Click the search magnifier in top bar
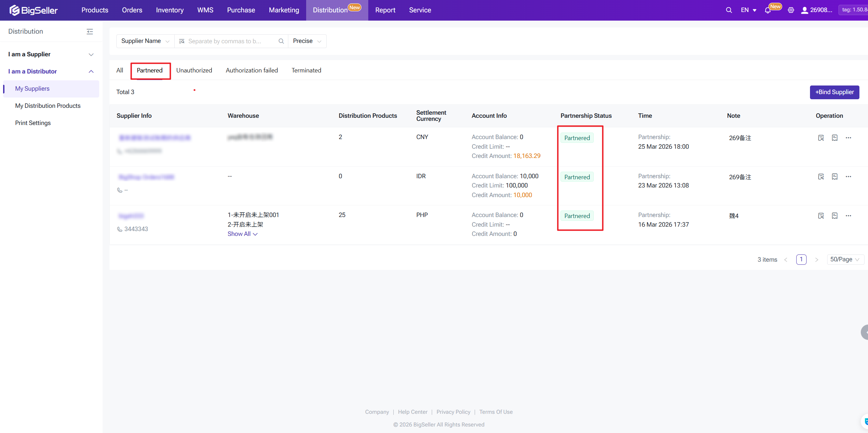Screen dimensions: 868x433 click(x=729, y=10)
